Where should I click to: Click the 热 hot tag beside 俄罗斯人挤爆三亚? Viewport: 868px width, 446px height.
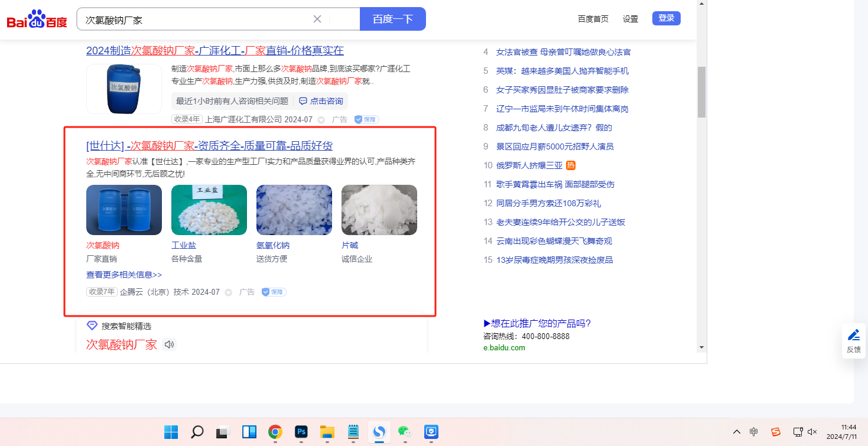[571, 165]
